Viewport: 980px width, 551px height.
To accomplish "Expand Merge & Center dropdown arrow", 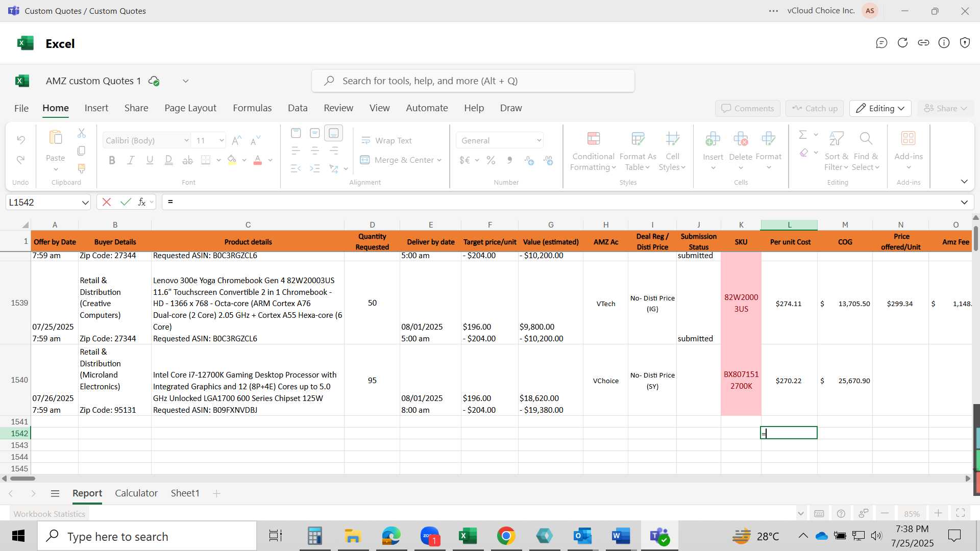I will click(x=439, y=160).
